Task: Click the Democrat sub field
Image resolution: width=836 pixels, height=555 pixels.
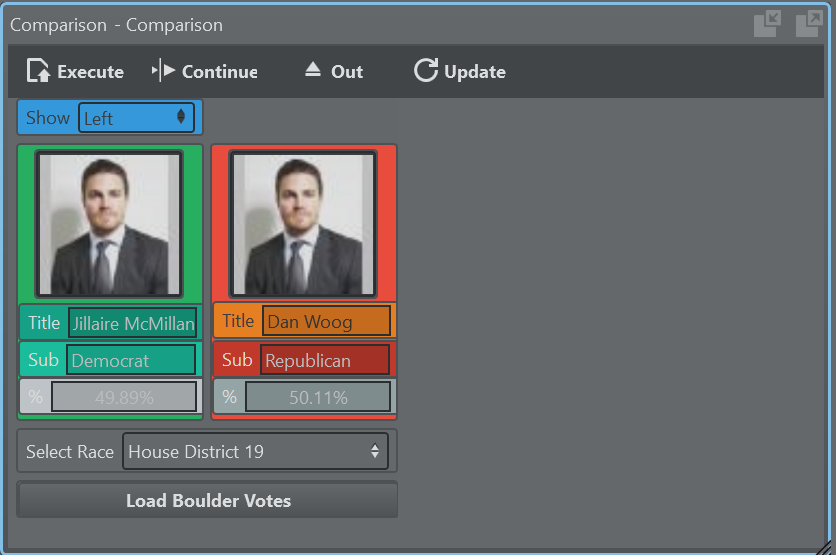Action: [131, 360]
